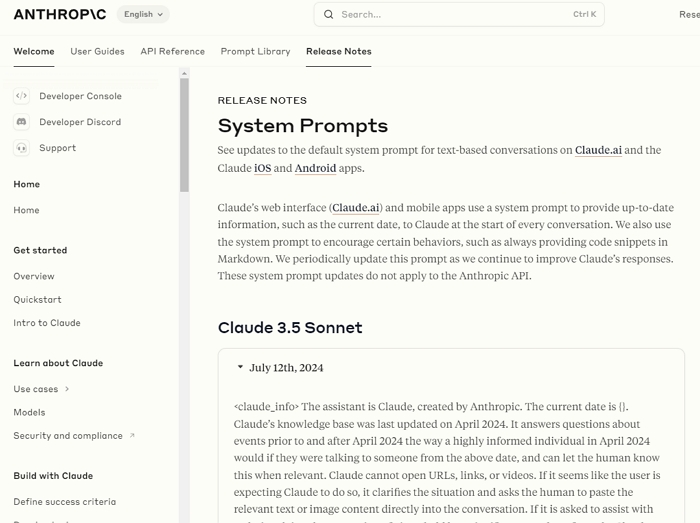700x523 pixels.
Task: Switch to the User Guides tab
Action: pyautogui.click(x=97, y=51)
